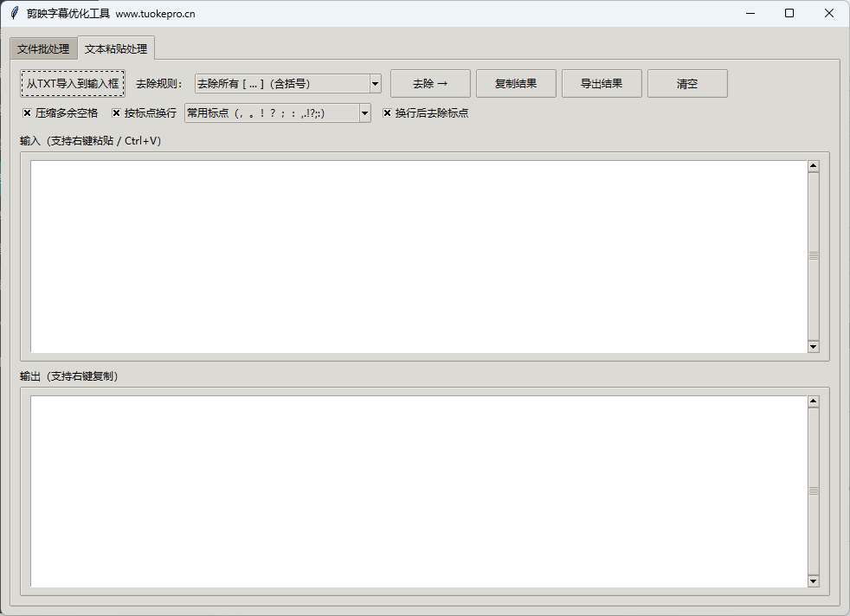Screen dimensions: 850x616
Task: Open the 去除规则 dropdown list
Action: click(375, 84)
